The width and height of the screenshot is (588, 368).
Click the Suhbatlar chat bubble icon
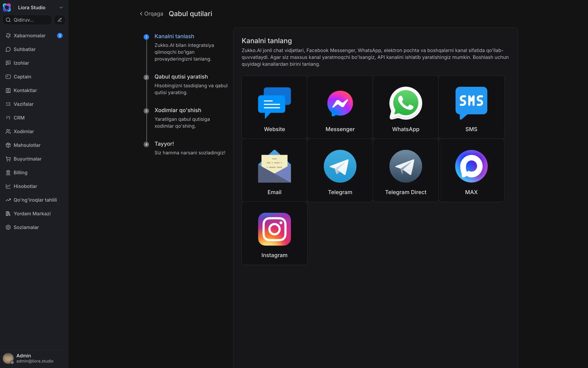tap(8, 49)
